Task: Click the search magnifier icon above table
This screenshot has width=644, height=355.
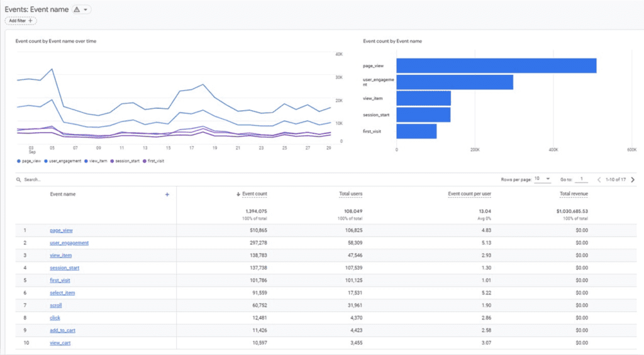Action: [18, 179]
